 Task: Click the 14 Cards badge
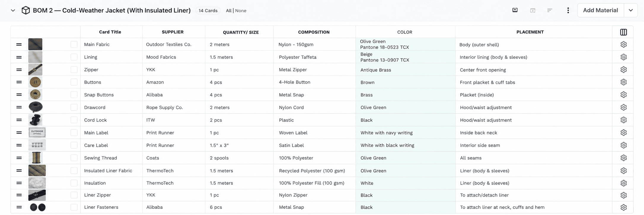coord(208,11)
